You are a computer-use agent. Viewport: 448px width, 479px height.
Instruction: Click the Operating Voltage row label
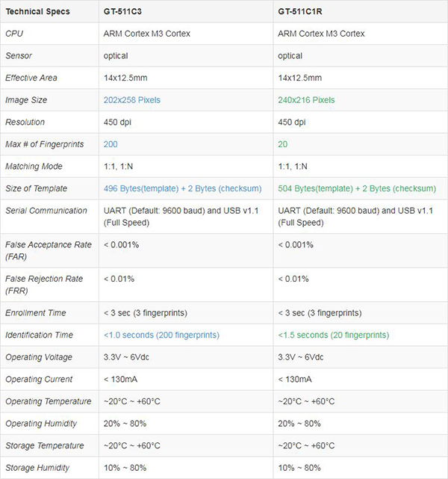point(37,357)
